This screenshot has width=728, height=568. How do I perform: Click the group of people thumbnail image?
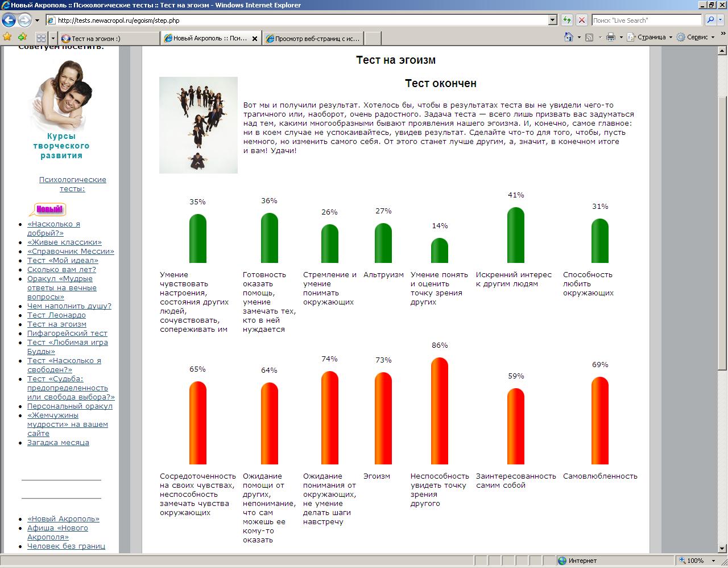tap(198, 125)
